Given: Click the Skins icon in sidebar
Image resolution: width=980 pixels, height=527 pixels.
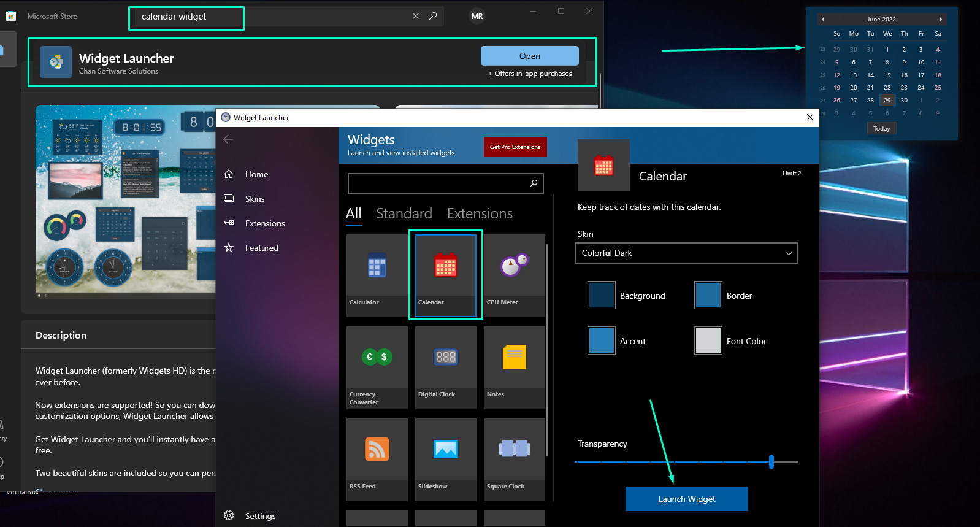Looking at the screenshot, I should (x=229, y=199).
